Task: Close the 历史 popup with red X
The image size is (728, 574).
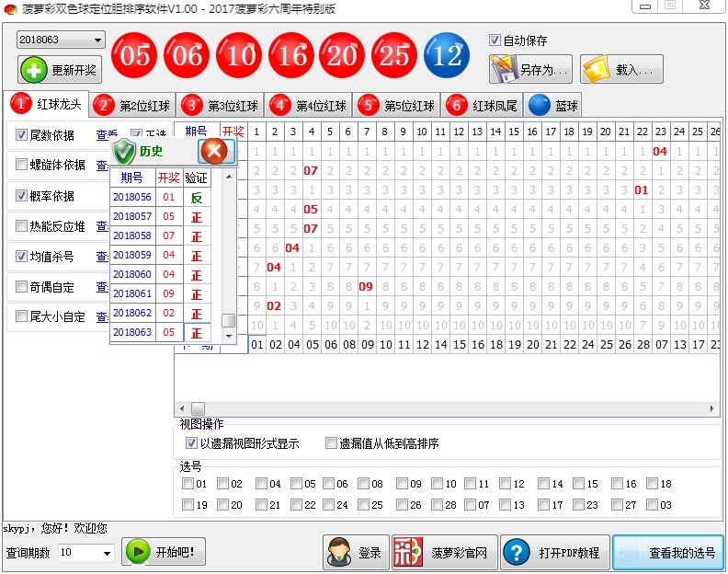Action: coord(213,151)
